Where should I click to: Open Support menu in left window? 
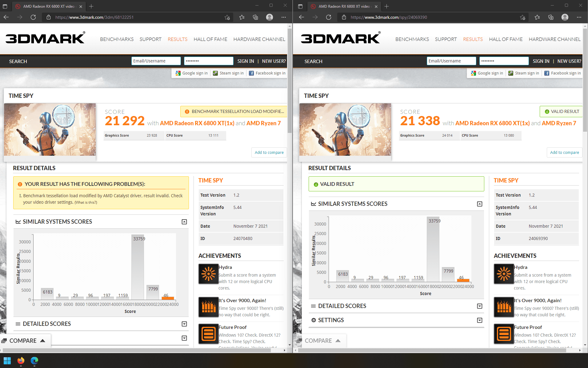150,39
